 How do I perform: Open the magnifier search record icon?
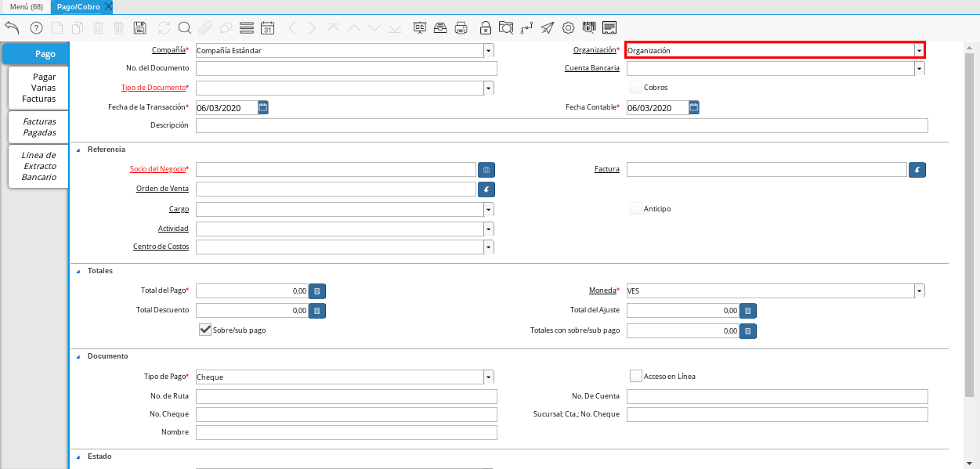point(185,28)
